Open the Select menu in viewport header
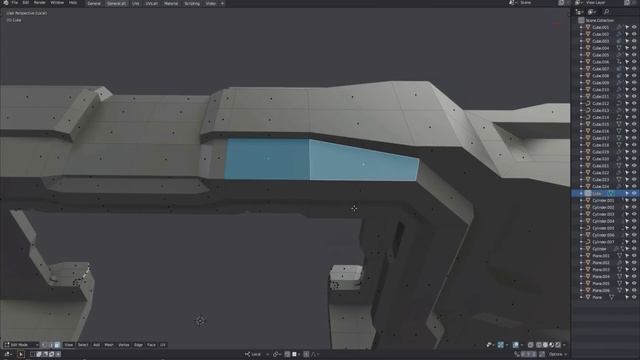640x360 pixels. coord(83,345)
